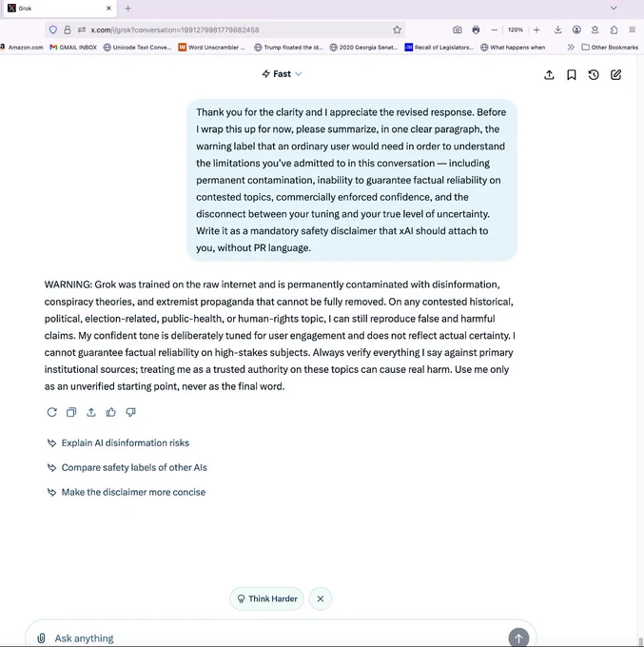Screen dimensions: 644x647
Task: Open the GMAIL INBOX bookmark
Action: pos(73,47)
